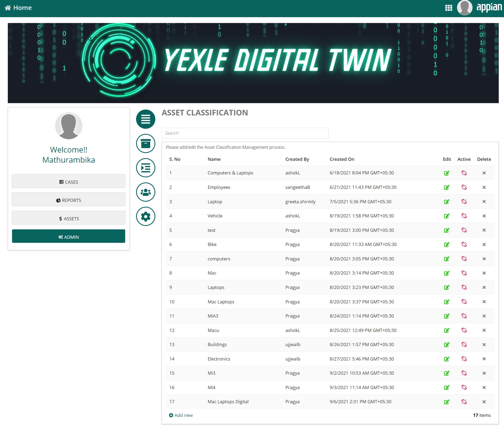Delete the Mac Laptops Digital row
This screenshot has width=504, height=425.
[484, 402]
